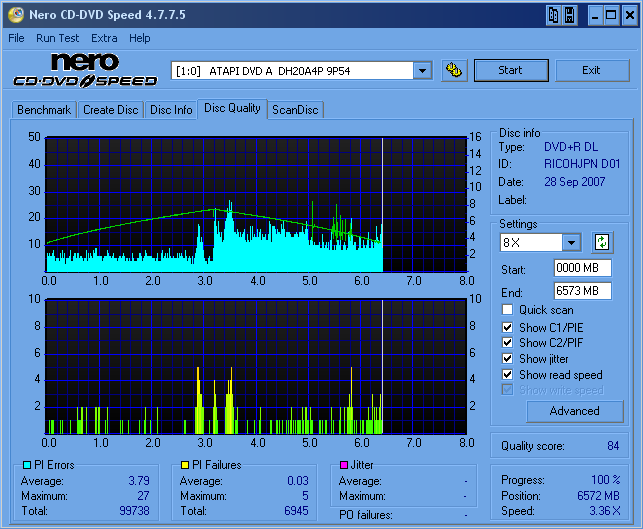Click the magenta Jitter legend swatch
Screen dimensions: 643x529
point(344,465)
